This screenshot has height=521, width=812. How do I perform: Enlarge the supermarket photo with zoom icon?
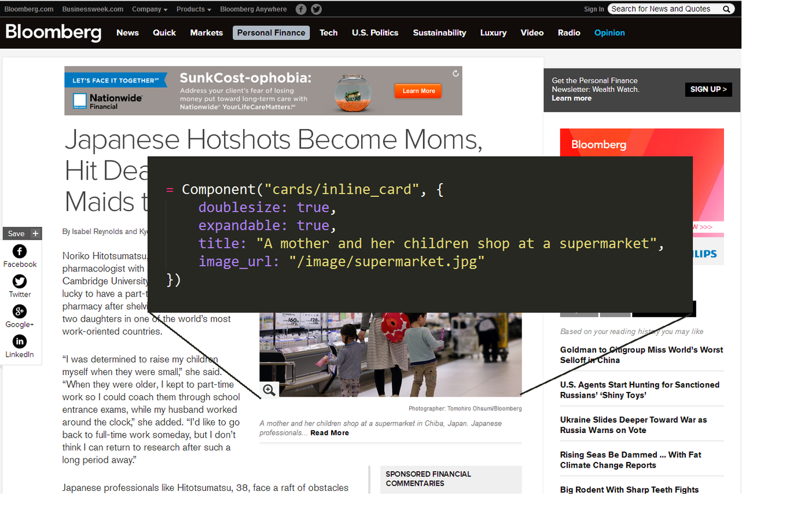(x=269, y=390)
